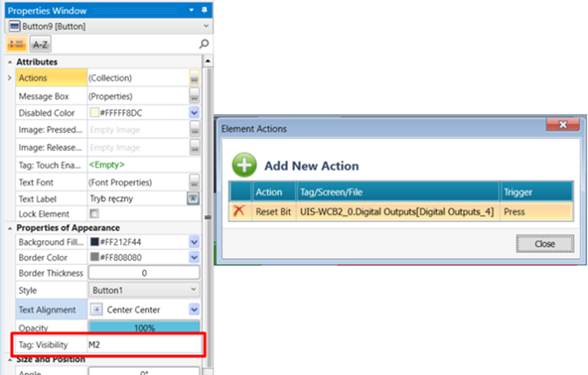
Task: Select the Actions property row label
Action: click(x=52, y=78)
